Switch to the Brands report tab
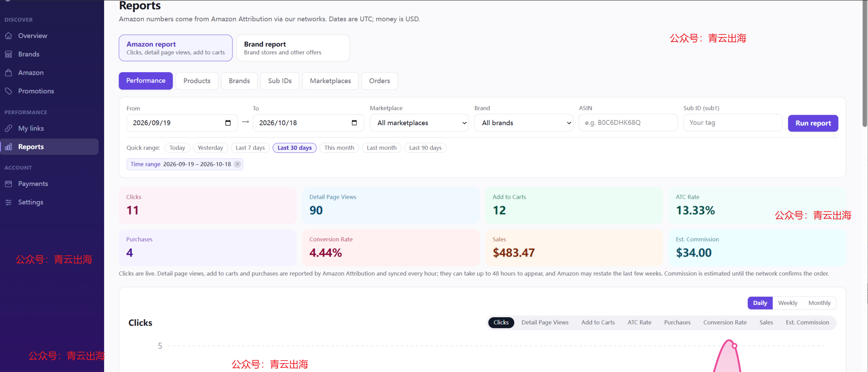The image size is (868, 372). pyautogui.click(x=239, y=81)
